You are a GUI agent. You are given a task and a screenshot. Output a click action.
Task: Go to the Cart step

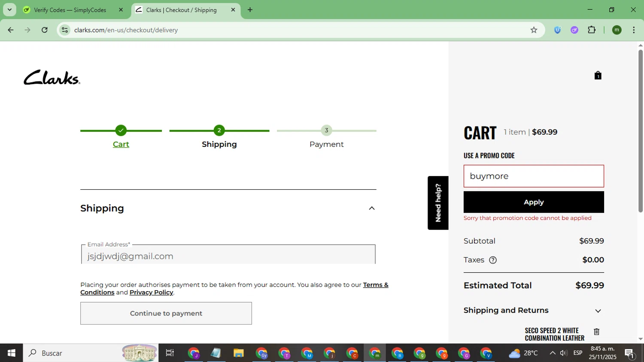click(121, 144)
